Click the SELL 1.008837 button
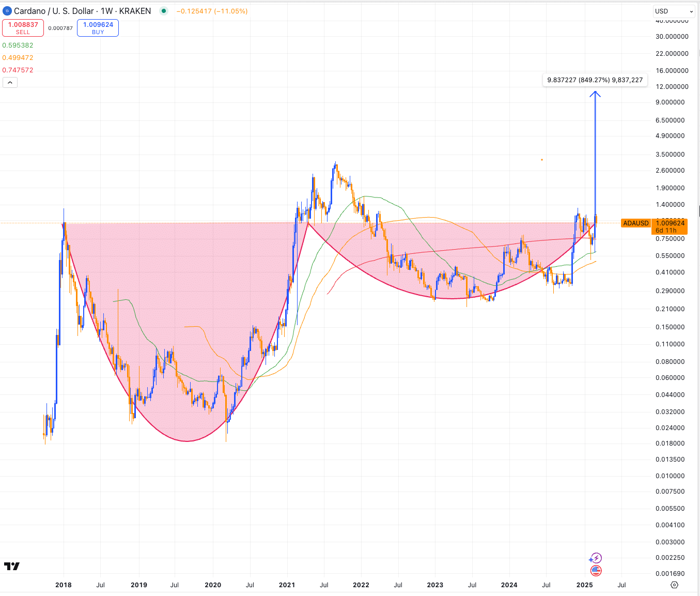 [23, 28]
